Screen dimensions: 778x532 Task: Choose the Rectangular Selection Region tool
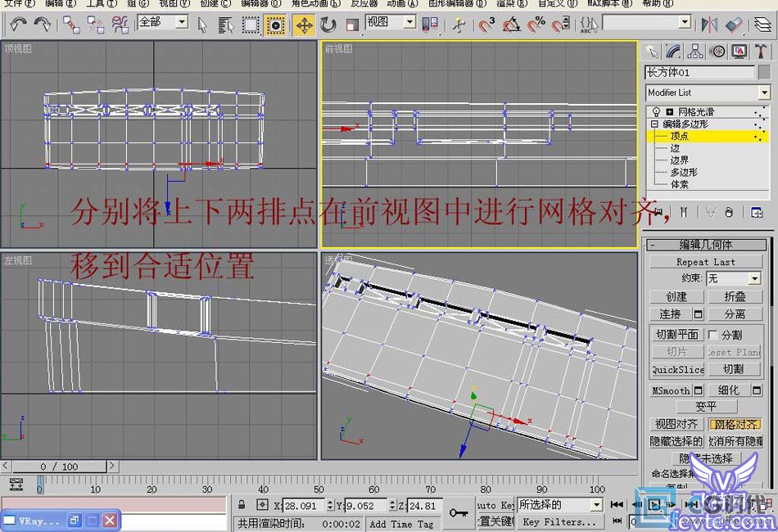pos(251,25)
